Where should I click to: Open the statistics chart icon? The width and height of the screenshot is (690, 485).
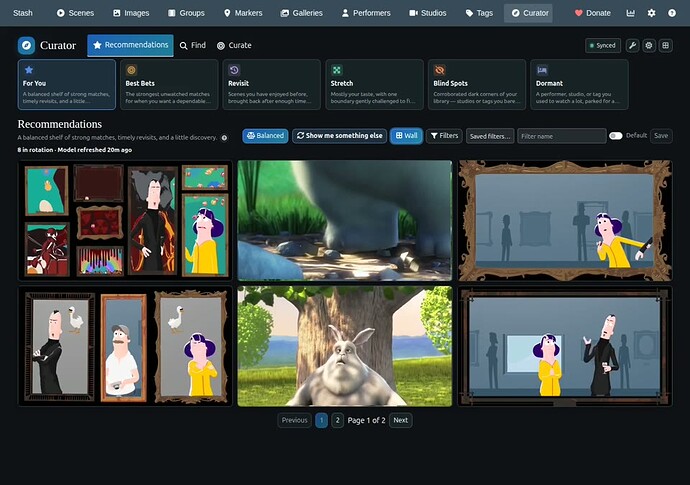point(631,13)
